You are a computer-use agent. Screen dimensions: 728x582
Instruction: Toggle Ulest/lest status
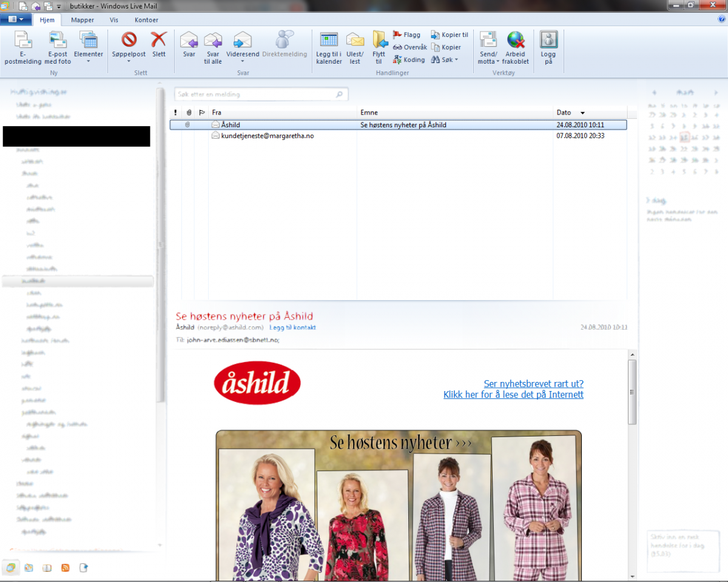(x=355, y=47)
